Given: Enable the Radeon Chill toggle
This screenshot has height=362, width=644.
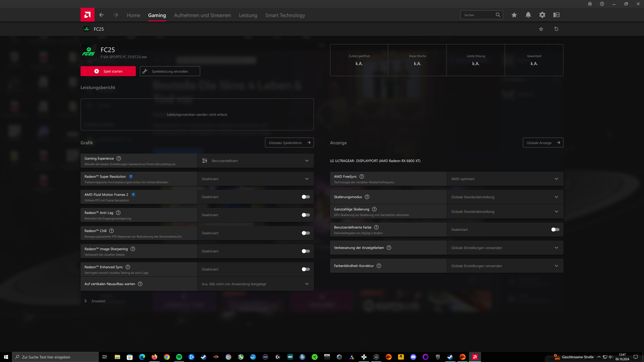Looking at the screenshot, I should (306, 233).
